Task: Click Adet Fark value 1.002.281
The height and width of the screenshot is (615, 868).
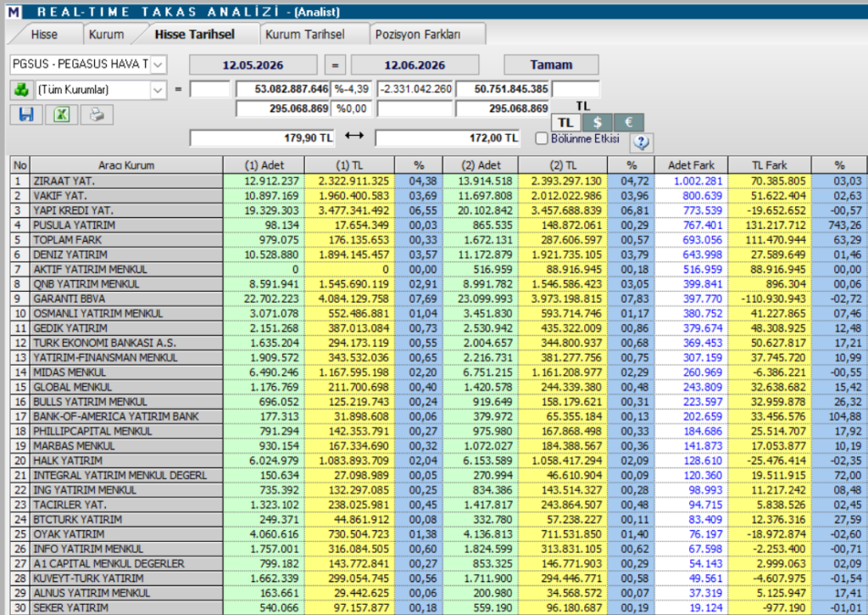Action: point(691,182)
